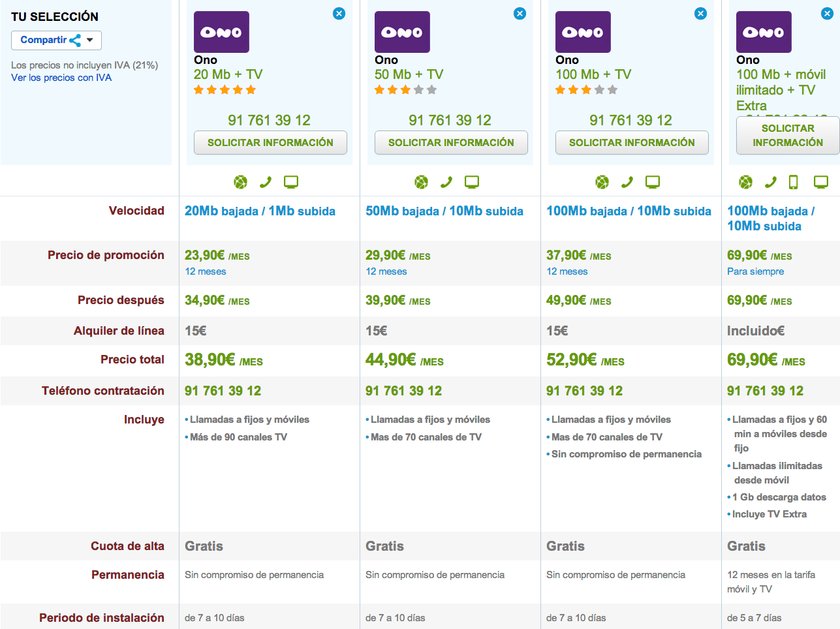Click globe icon under móvil ilimitado plan
Screen dimensions: 840x629
745,182
